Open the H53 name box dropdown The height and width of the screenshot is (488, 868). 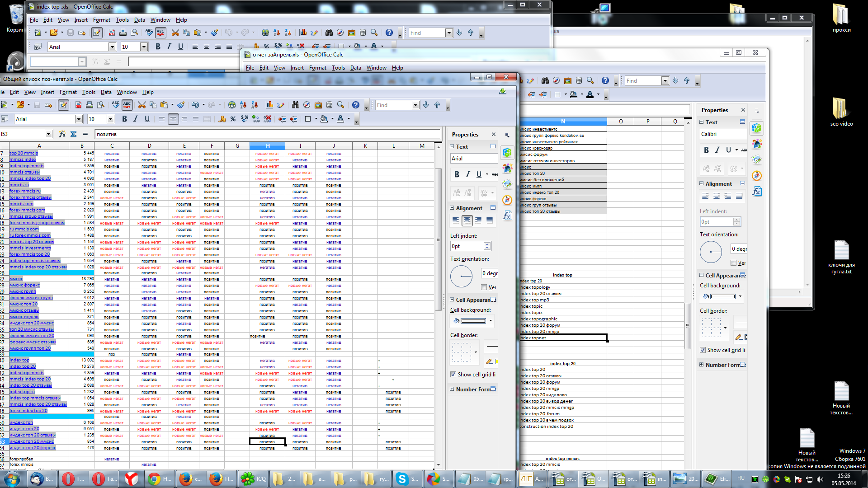tap(48, 134)
